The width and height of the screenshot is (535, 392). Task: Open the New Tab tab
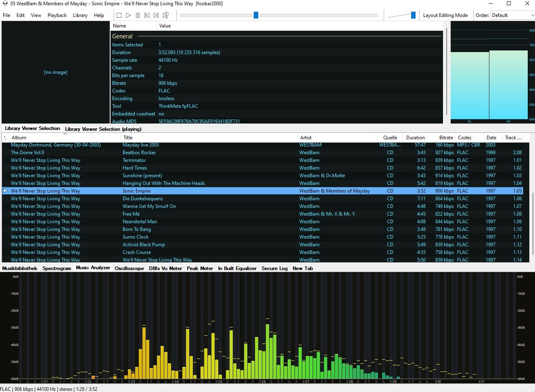coord(303,268)
